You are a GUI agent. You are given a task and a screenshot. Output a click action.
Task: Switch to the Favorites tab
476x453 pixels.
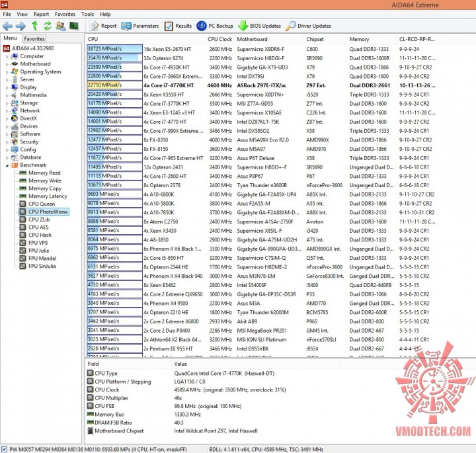34,38
